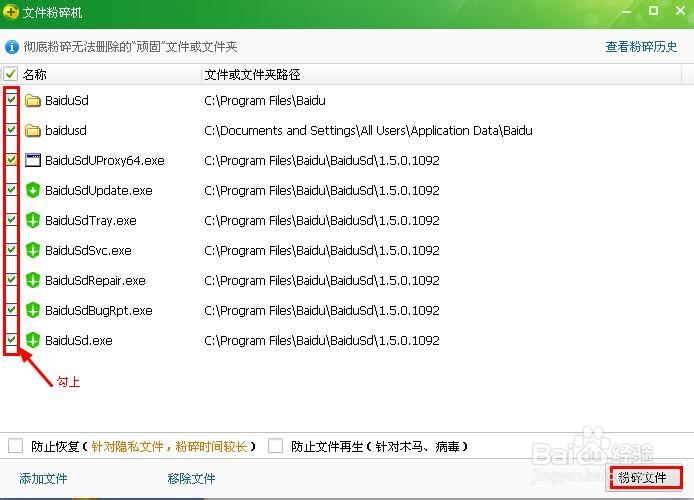Screen dimensions: 694x500
Task: Click the lowercase baidusd folder icon
Action: pos(33,131)
